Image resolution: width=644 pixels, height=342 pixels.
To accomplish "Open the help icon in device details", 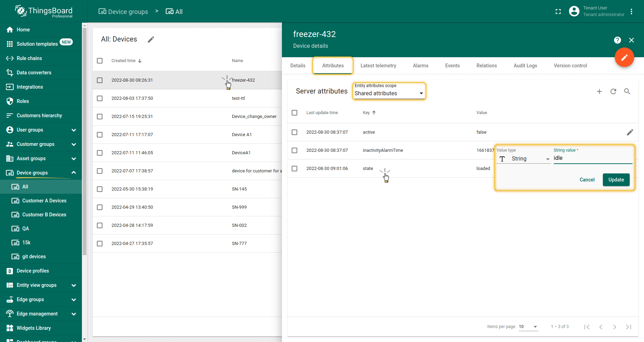I will pos(617,40).
